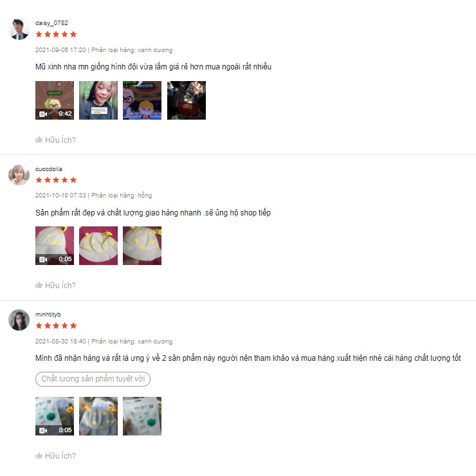Click the 'Chất lượng sản phẩm tuyệt vời' tag
This screenshot has height=476, width=476.
pyautogui.click(x=93, y=379)
